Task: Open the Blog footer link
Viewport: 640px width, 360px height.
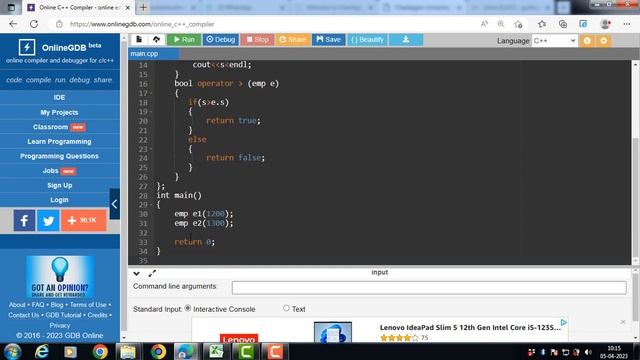Action: click(x=57, y=304)
